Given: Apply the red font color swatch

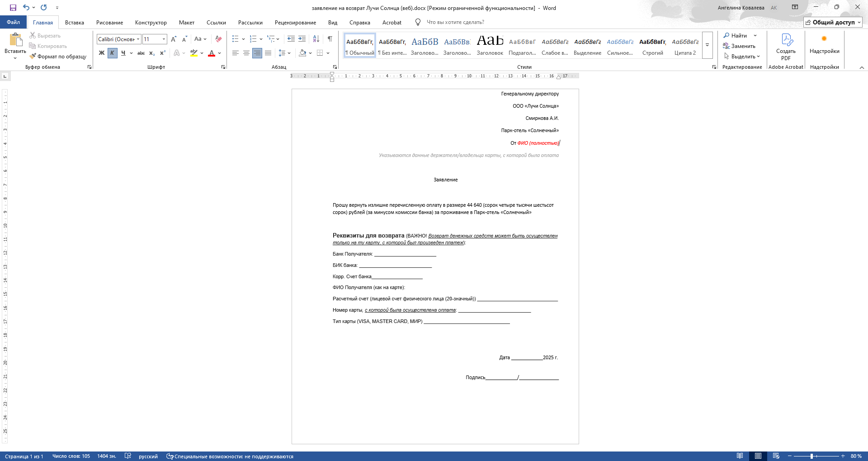Looking at the screenshot, I should click(x=212, y=53).
